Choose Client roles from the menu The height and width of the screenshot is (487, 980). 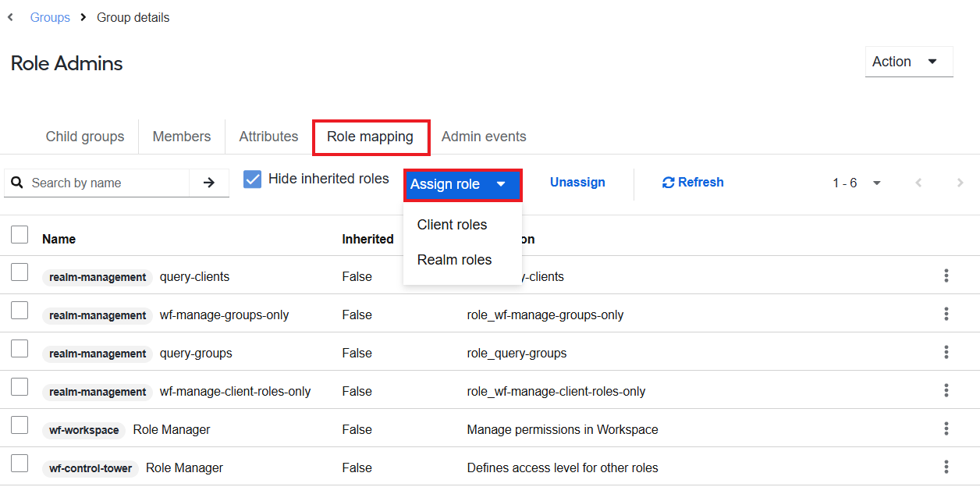(x=452, y=225)
